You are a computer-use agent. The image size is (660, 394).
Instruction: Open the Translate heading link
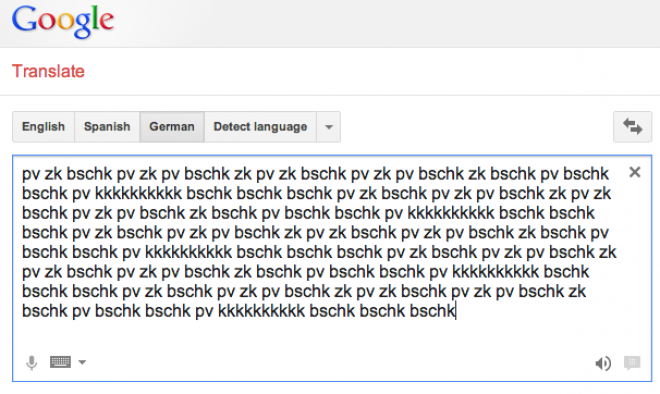click(x=48, y=71)
